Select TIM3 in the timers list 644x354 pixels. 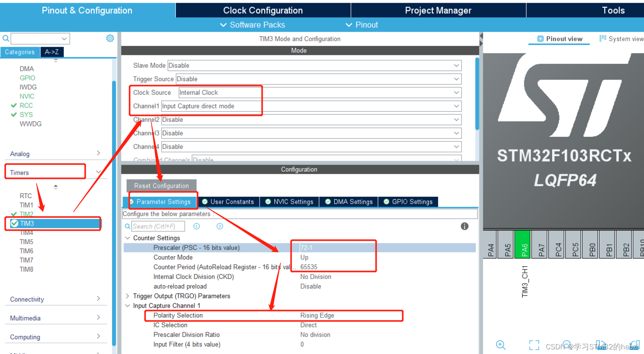pos(56,223)
